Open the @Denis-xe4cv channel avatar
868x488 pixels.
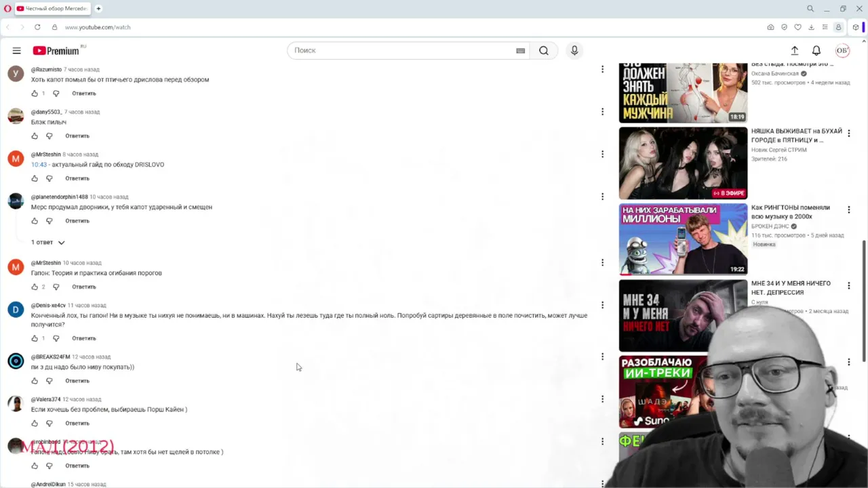pyautogui.click(x=16, y=310)
